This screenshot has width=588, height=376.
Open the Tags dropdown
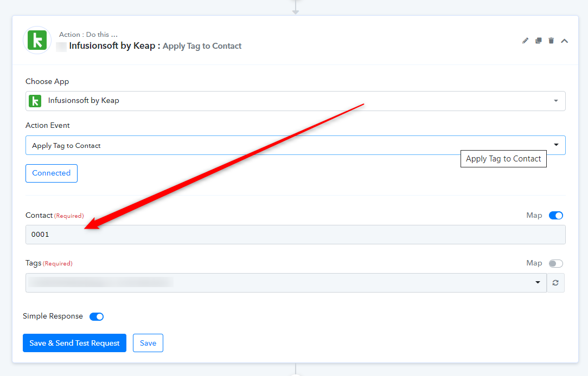tap(286, 283)
